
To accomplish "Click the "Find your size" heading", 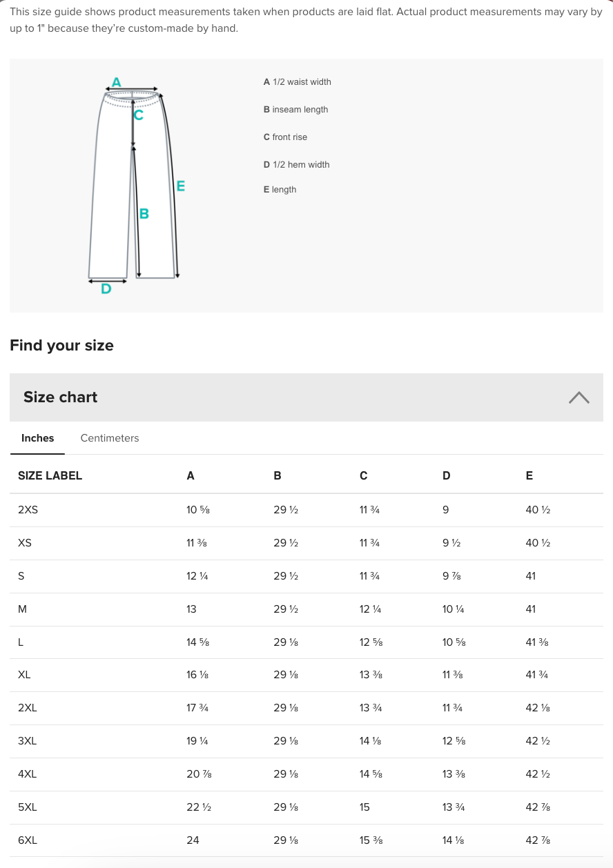I will 61,346.
